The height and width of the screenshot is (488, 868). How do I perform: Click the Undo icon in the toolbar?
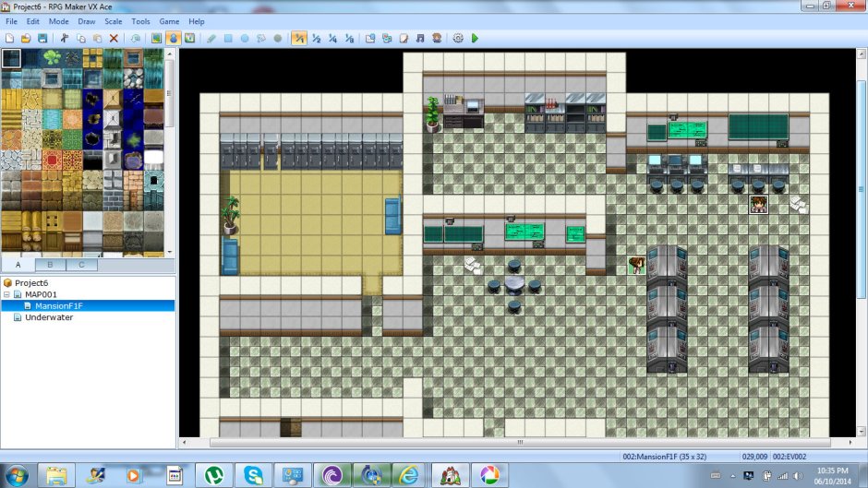tap(136, 38)
